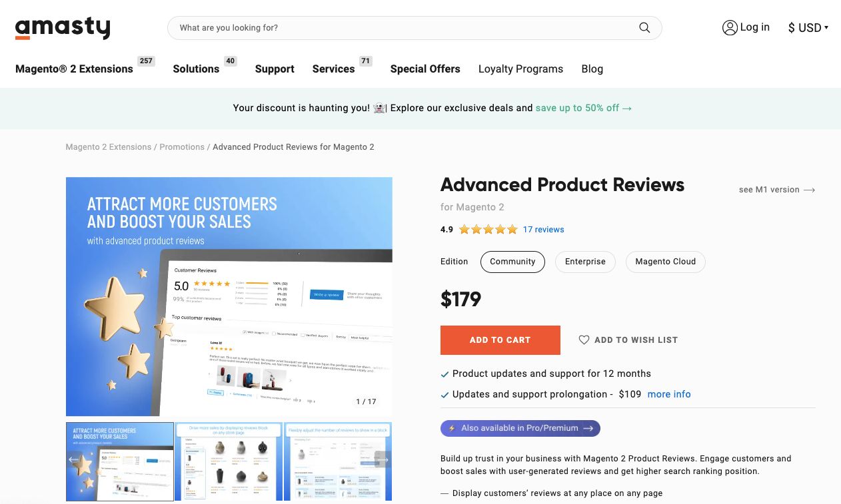
Task: Click the search magnifier icon
Action: [x=644, y=27]
